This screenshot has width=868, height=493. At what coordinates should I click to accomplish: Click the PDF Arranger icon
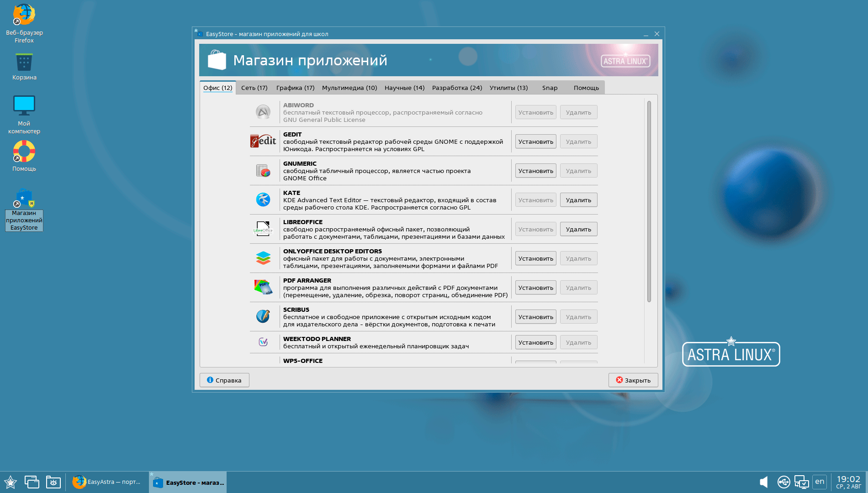[263, 287]
